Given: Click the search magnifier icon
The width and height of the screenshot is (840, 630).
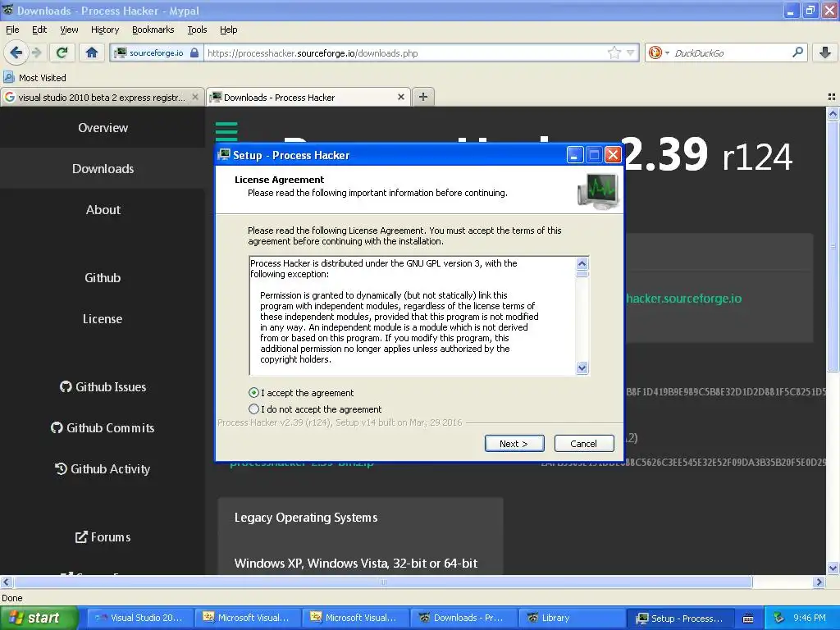Looking at the screenshot, I should (x=797, y=52).
